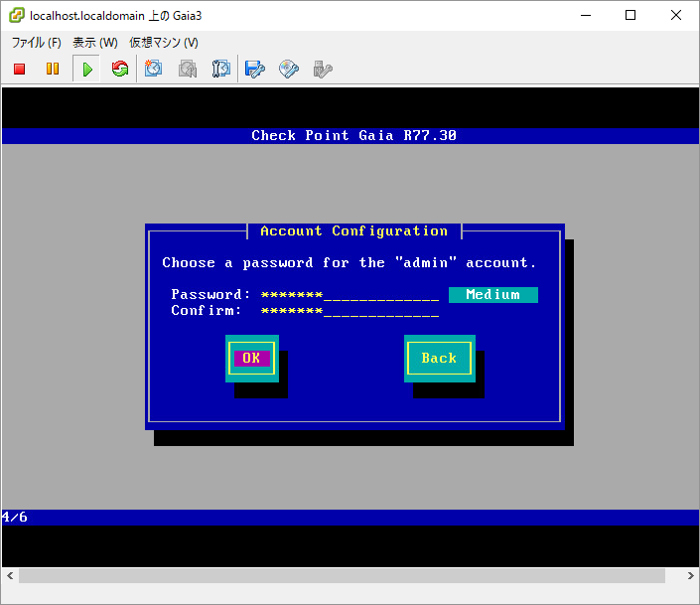Reset the virtual machine with the restart icon
Viewport: 700px width, 605px height.
tap(119, 69)
